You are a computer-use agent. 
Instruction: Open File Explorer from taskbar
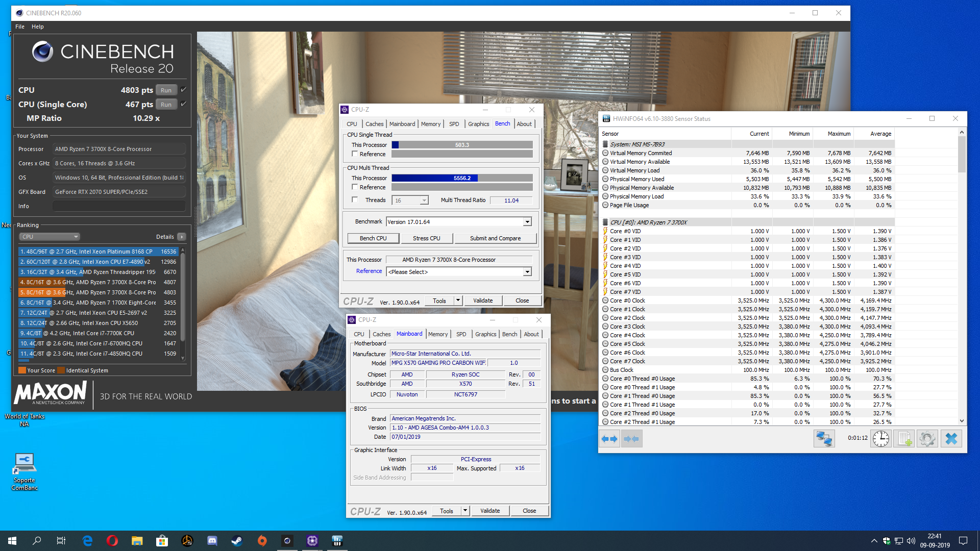pyautogui.click(x=137, y=541)
